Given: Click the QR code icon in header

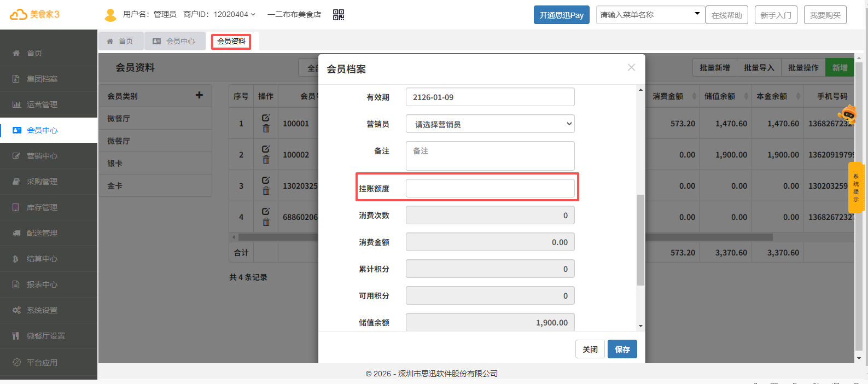Looking at the screenshot, I should pos(339,15).
